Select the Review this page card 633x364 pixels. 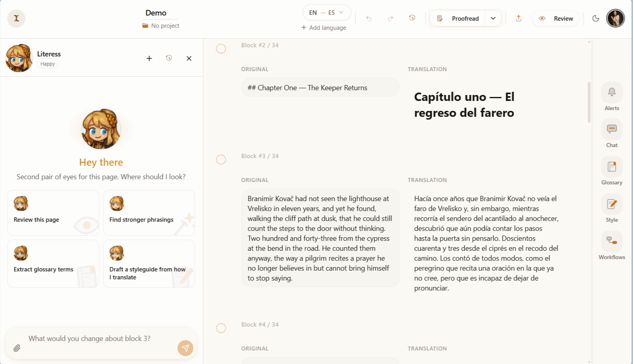pyautogui.click(x=53, y=213)
